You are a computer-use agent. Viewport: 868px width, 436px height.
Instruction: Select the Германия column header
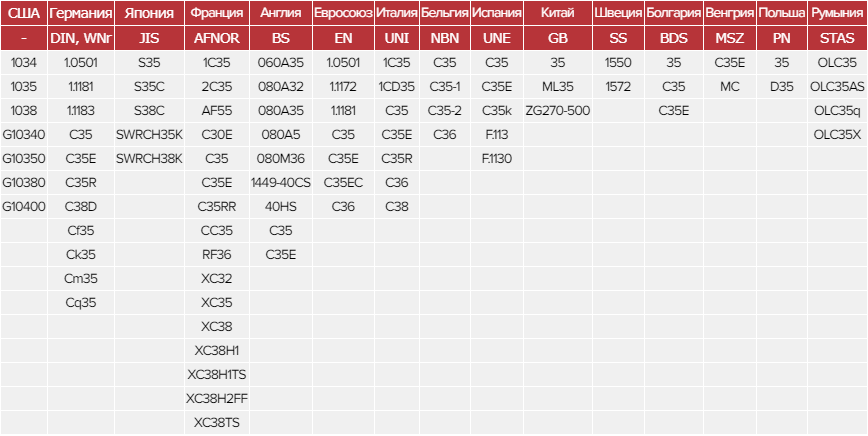click(x=81, y=13)
